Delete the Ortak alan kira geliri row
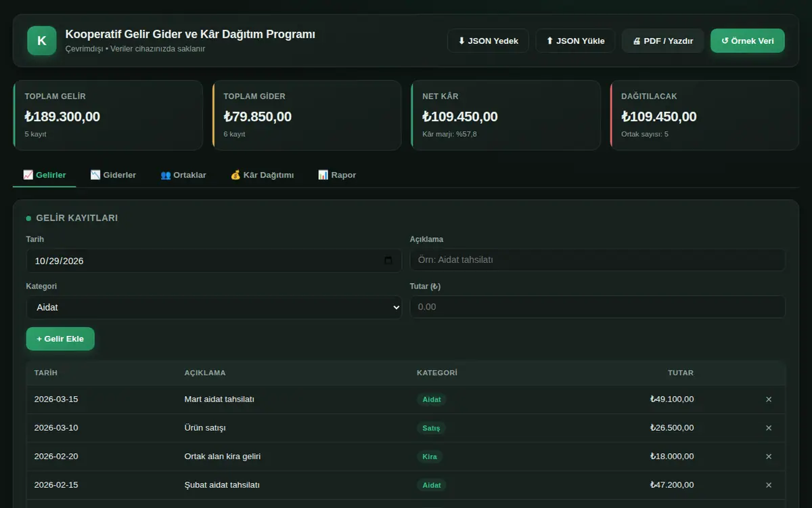The height and width of the screenshot is (508, 812). pyautogui.click(x=769, y=457)
